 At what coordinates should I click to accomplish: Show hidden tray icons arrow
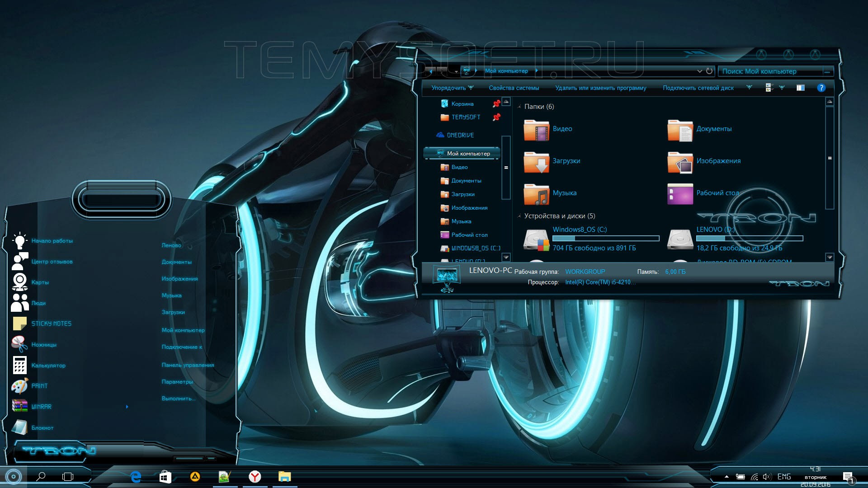tap(726, 477)
